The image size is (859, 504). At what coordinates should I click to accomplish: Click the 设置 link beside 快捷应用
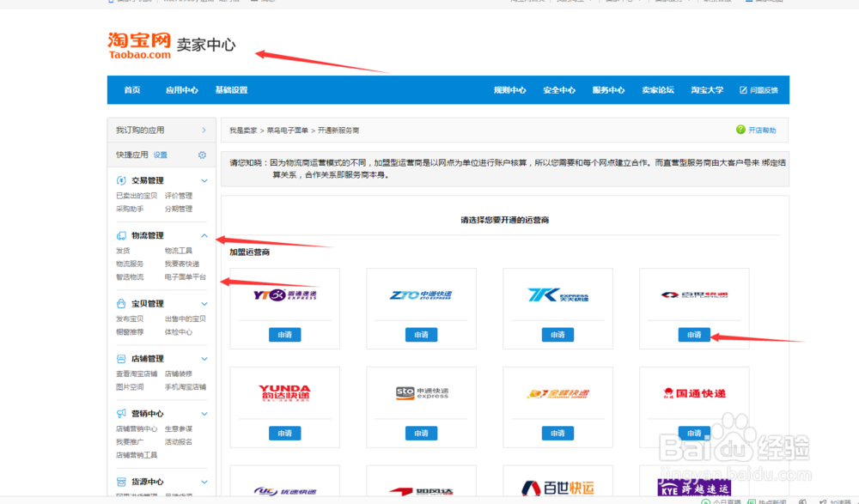click(x=161, y=155)
